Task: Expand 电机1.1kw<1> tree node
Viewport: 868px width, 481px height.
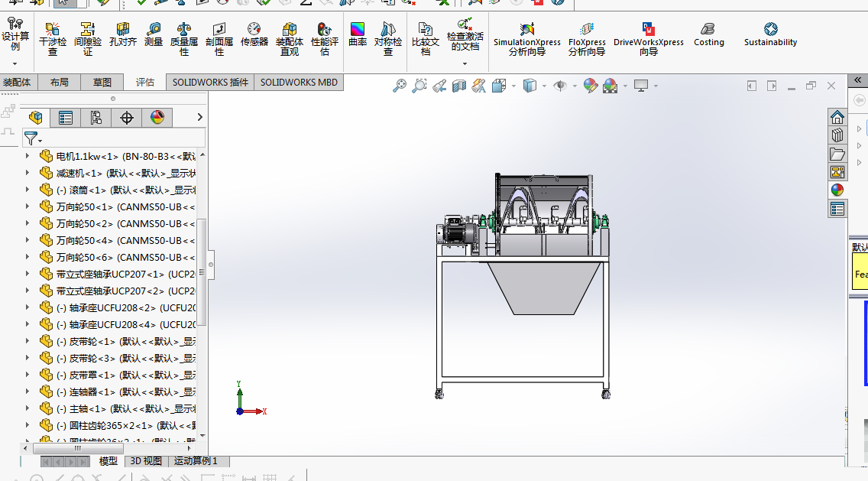Action: (28, 156)
